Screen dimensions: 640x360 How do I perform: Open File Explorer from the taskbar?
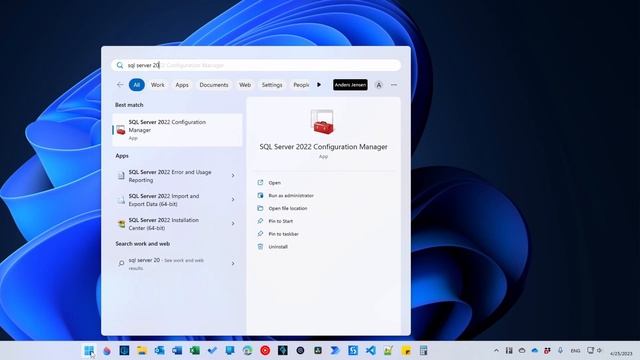142,350
